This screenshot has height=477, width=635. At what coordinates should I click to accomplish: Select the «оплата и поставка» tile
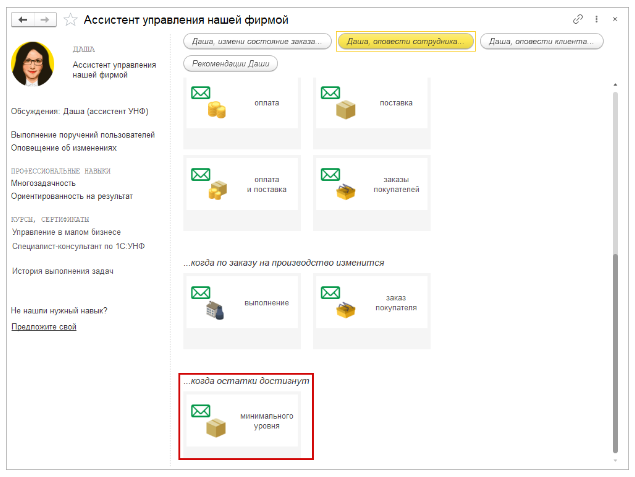click(x=244, y=181)
